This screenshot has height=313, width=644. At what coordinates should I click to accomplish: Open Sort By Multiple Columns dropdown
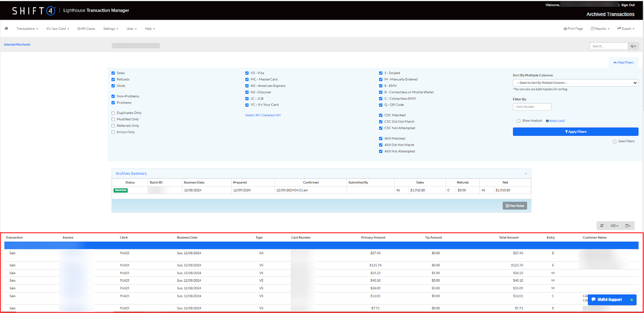coord(575,83)
